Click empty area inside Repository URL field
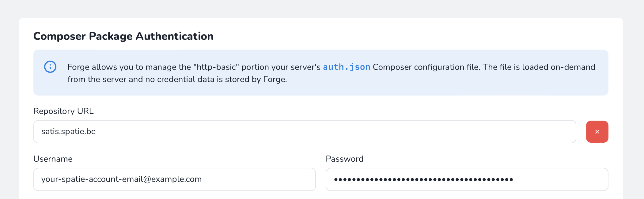The image size is (644, 199). click(337, 132)
